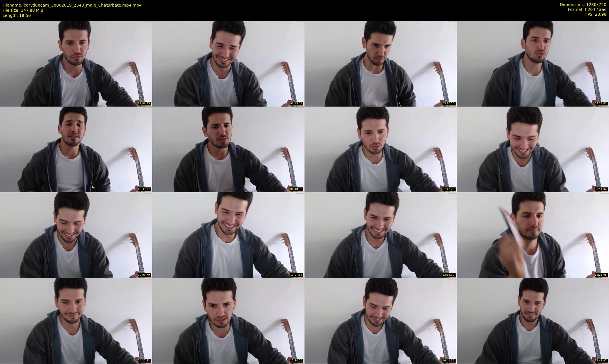Click the frame timestamped 10:00.79

coord(76,235)
